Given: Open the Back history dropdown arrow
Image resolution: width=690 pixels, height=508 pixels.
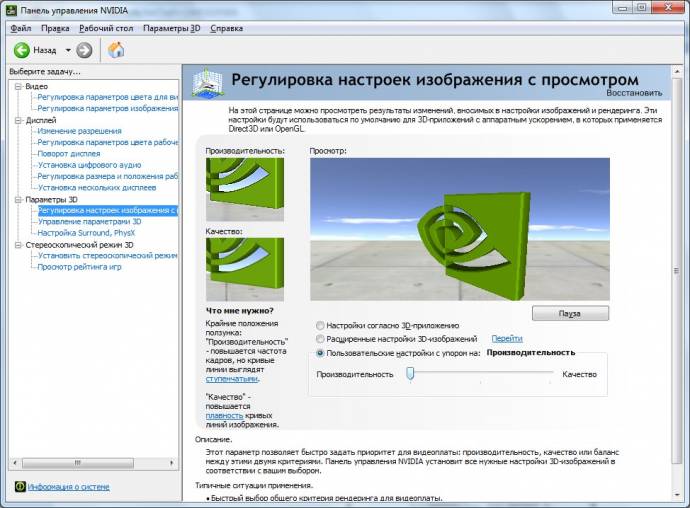Looking at the screenshot, I should click(x=68, y=50).
